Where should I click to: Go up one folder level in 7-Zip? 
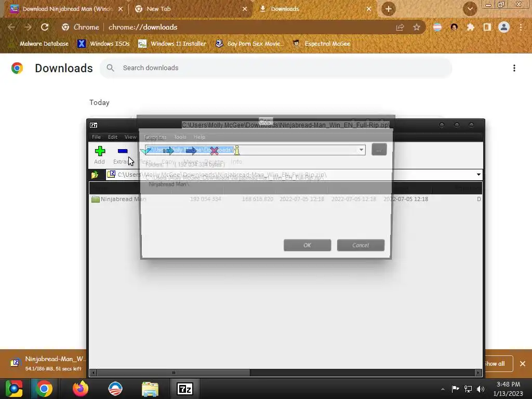95,175
